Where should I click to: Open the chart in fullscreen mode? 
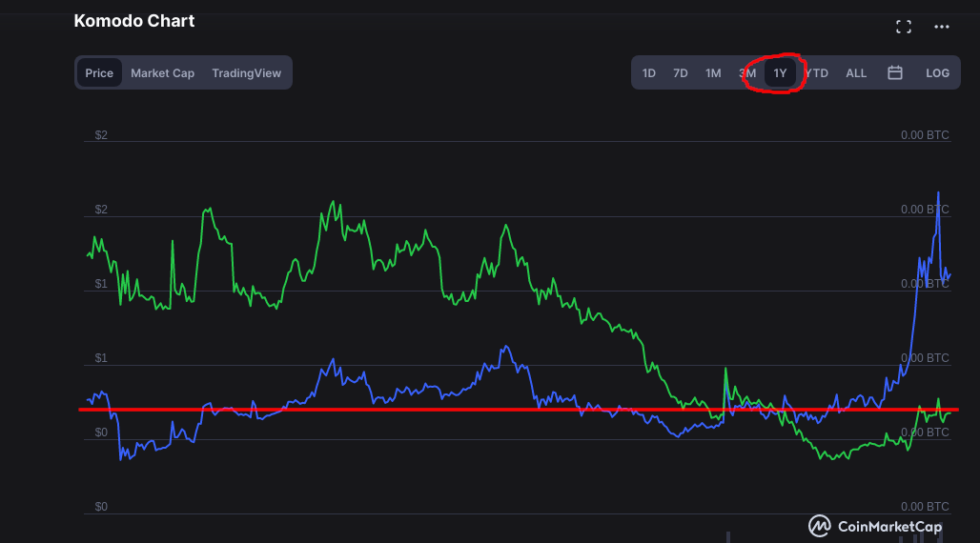[x=903, y=27]
